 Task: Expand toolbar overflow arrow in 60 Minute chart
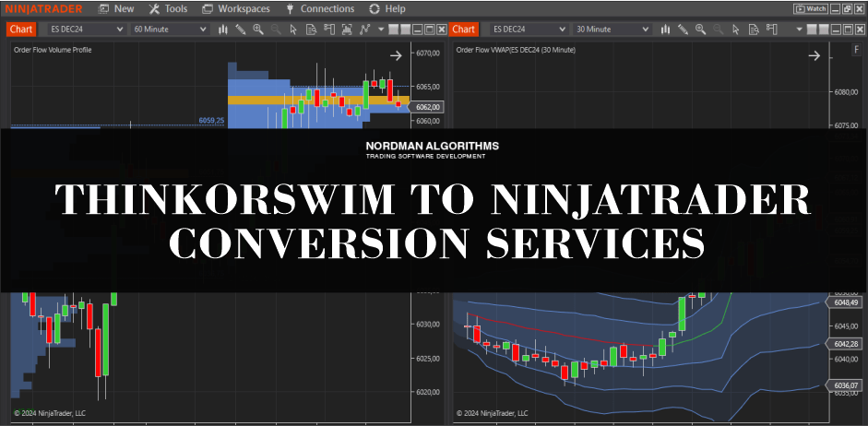(381, 30)
